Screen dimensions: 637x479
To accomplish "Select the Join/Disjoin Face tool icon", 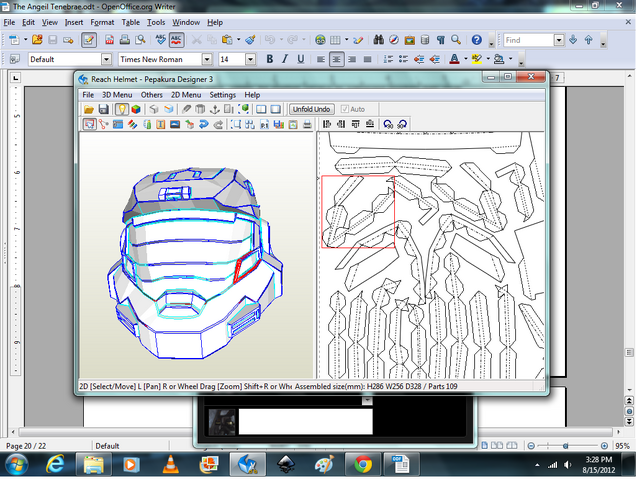I will click(x=104, y=124).
